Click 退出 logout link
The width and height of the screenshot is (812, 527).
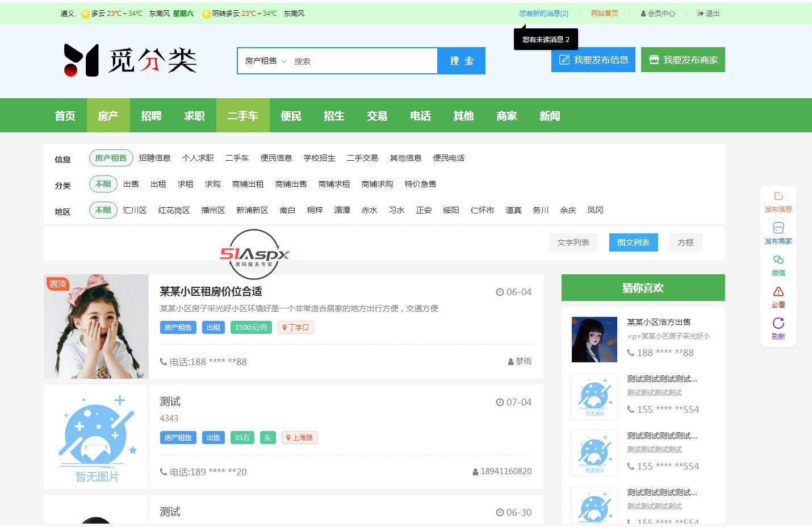(709, 14)
